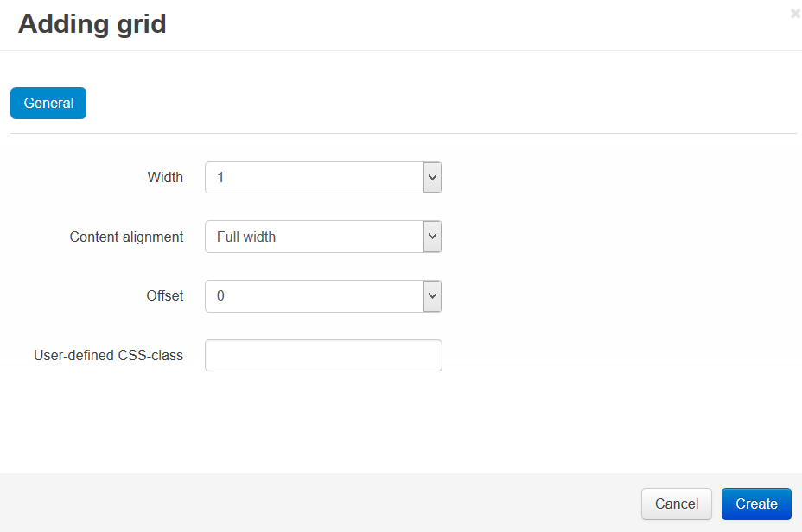Close the Adding grid dialog
The width and height of the screenshot is (802, 532).
point(795,14)
